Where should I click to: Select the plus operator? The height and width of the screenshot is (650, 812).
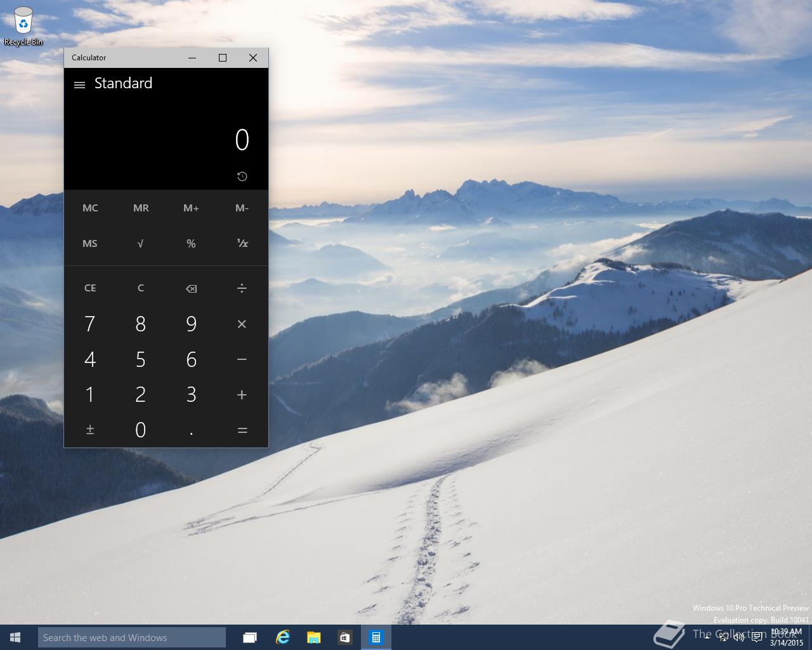(x=242, y=395)
